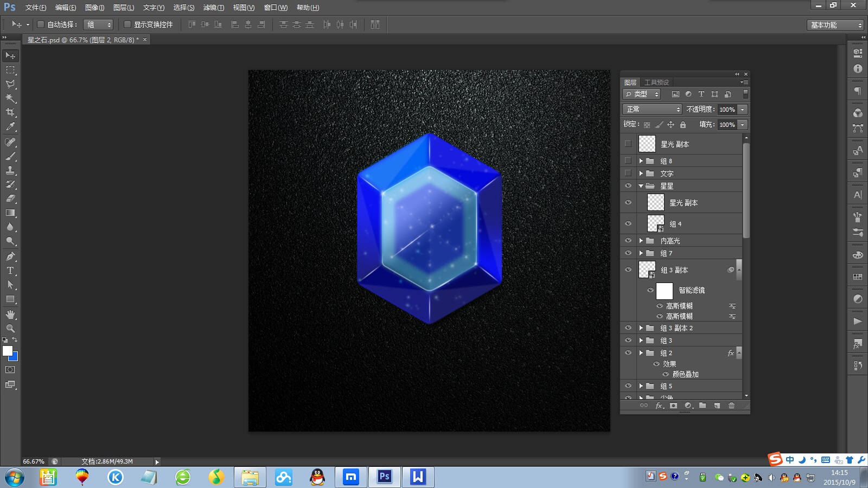Open the 填充 fill dropdown arrow
This screenshot has width=868, height=488.
coord(743,124)
